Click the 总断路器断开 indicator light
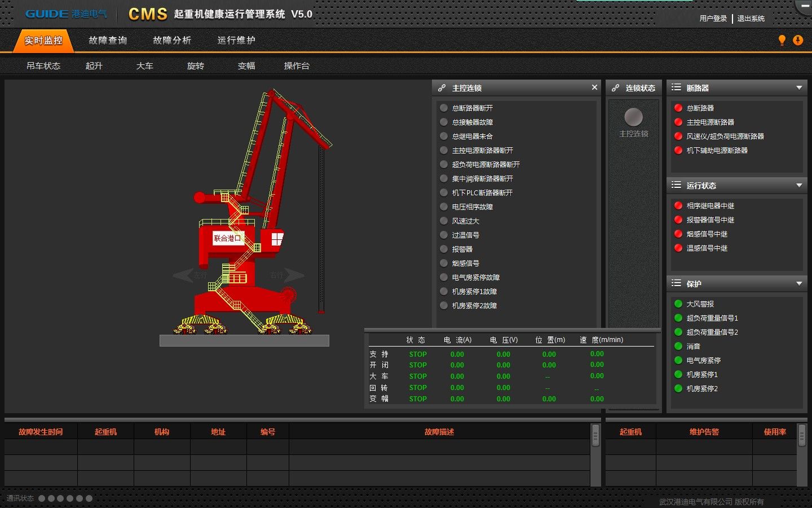The width and height of the screenshot is (812, 508). tap(444, 108)
